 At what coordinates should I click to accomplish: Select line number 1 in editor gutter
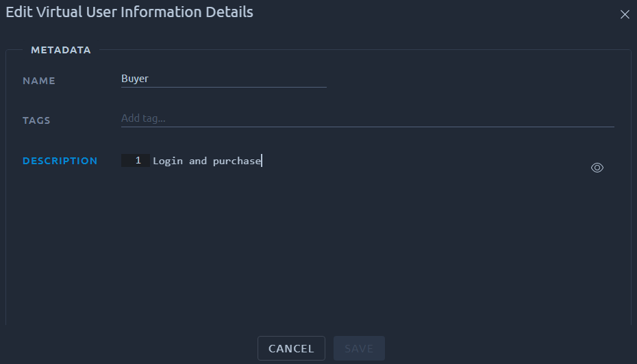click(x=138, y=161)
